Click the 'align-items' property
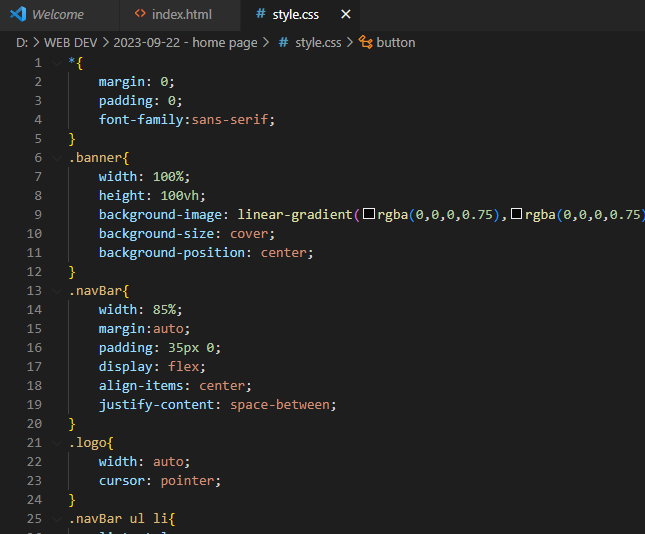The width and height of the screenshot is (645, 534). pyautogui.click(x=141, y=386)
